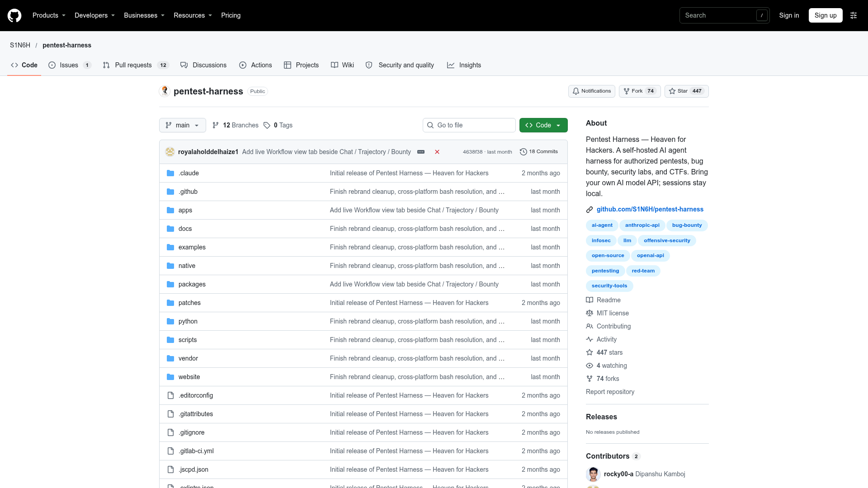Expand the Resources menu
The image size is (868, 488).
[x=193, y=15]
